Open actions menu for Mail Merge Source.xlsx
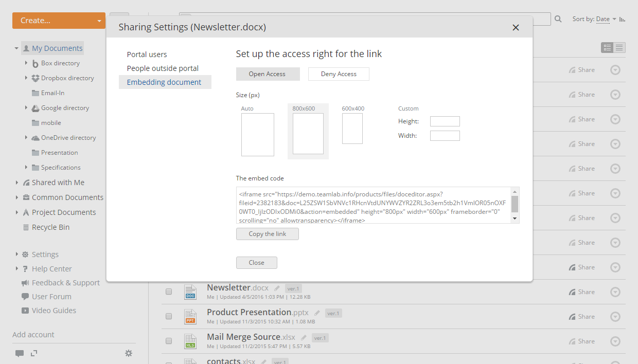This screenshot has width=638, height=364. coord(615,341)
